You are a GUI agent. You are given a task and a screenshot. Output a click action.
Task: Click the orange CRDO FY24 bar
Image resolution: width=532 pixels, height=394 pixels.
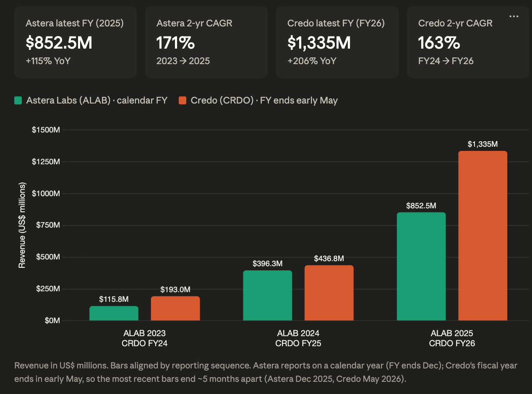point(175,308)
